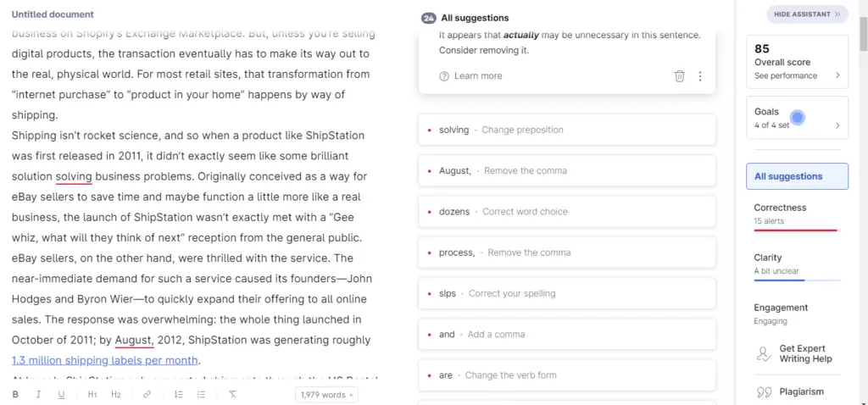Set Heading 2 style
The width and height of the screenshot is (868, 405).
click(x=116, y=395)
